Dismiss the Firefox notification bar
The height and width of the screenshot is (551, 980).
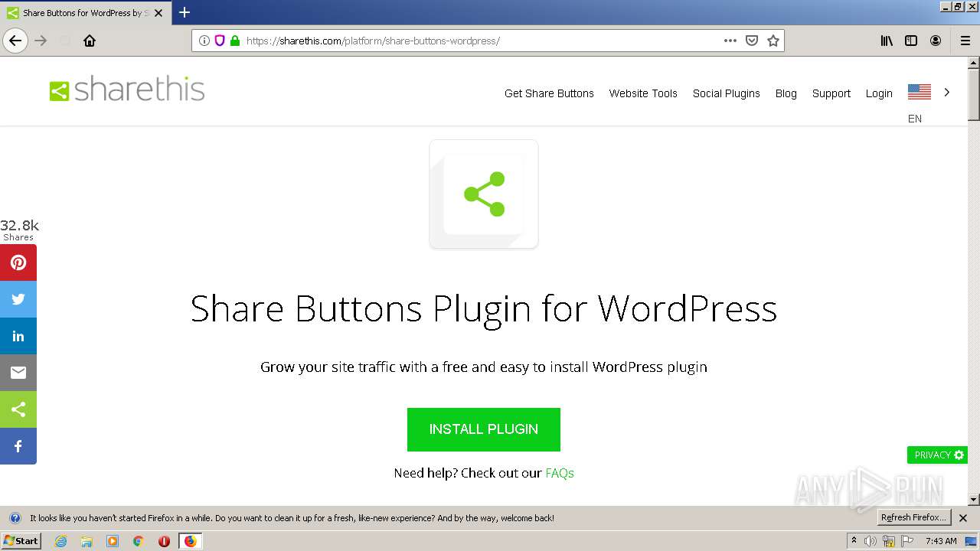point(963,518)
